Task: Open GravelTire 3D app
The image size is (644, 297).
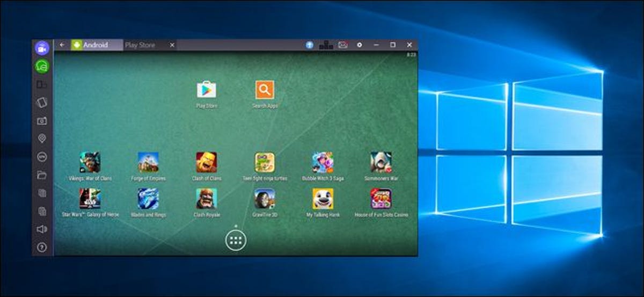Action: (x=265, y=198)
